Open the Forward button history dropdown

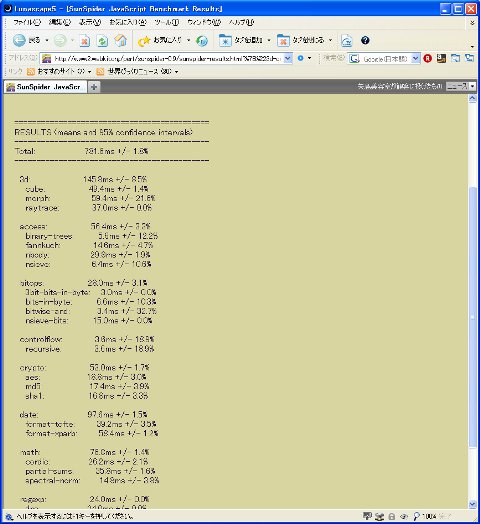[x=72, y=40]
